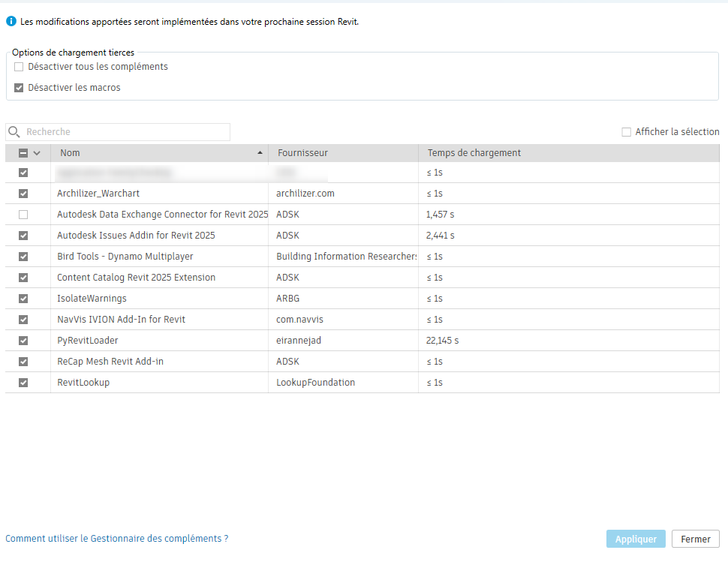Enable Désactiver tous les compléments checkbox
This screenshot has height=565, width=728.
[20, 67]
